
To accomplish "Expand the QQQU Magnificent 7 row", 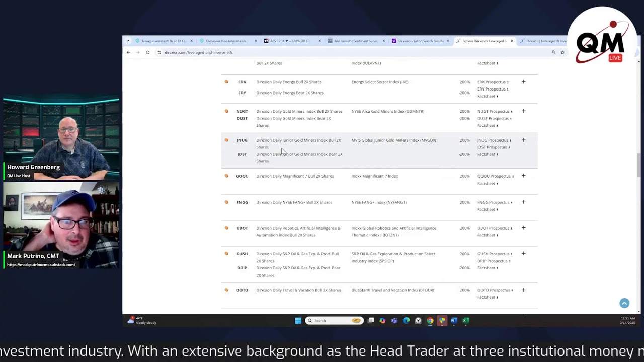I will (523, 176).
